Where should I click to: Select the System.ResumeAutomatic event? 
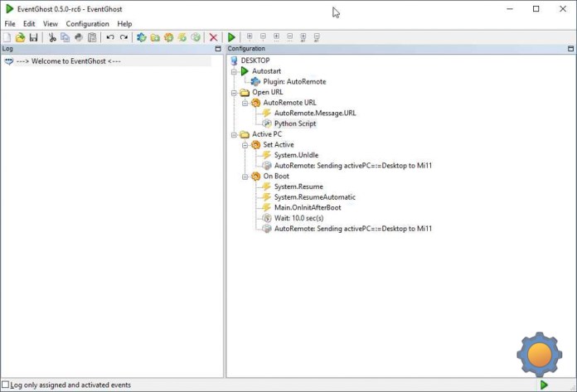[x=315, y=197]
